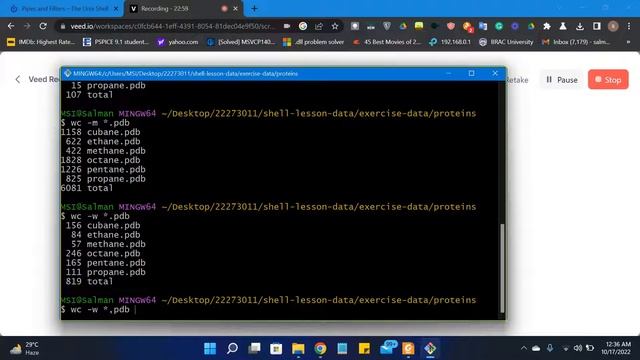640x360 pixels.
Task: Open the yahoo.com bookmark
Action: click(x=178, y=42)
